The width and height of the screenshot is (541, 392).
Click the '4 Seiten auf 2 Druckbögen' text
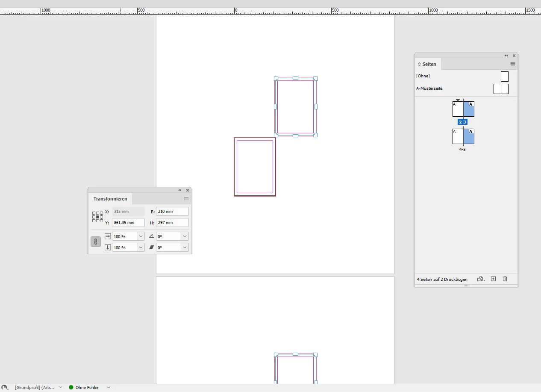click(442, 279)
